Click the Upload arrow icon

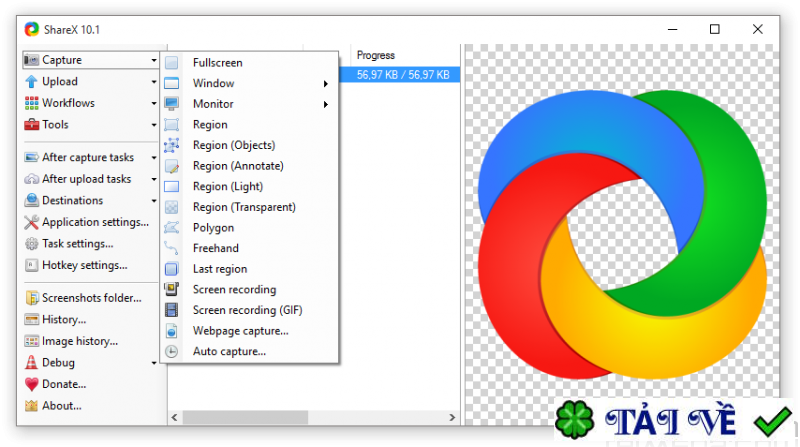pos(32,82)
